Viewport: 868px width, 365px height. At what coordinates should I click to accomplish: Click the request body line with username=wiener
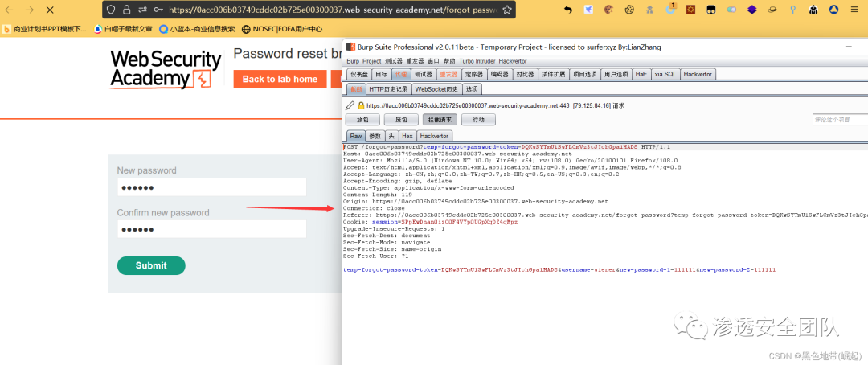click(x=559, y=270)
